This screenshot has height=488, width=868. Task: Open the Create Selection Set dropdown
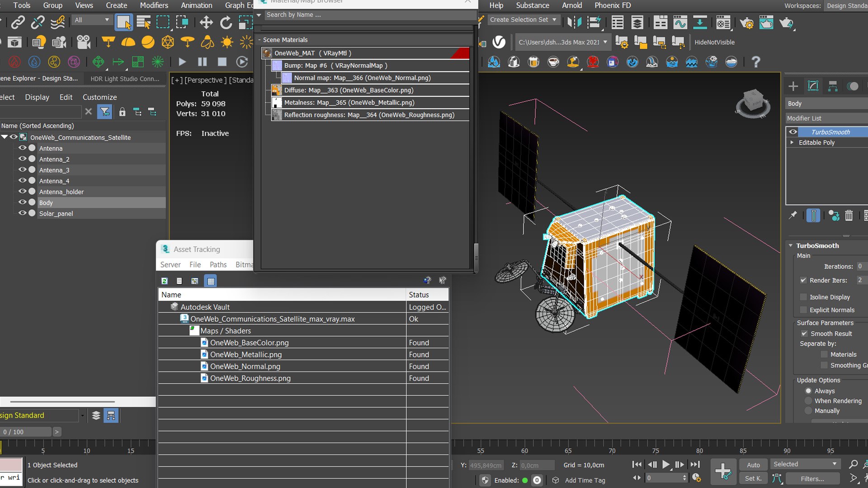coord(523,20)
